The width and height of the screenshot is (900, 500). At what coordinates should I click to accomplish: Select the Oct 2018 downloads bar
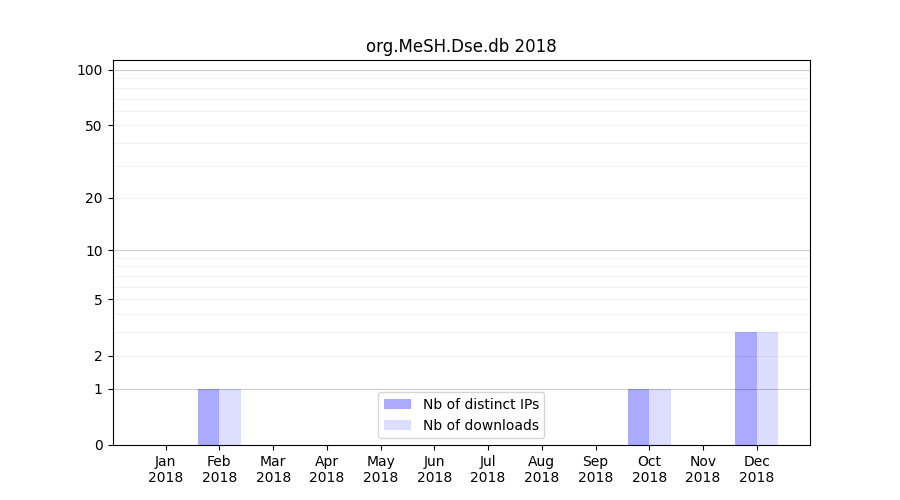coord(660,417)
